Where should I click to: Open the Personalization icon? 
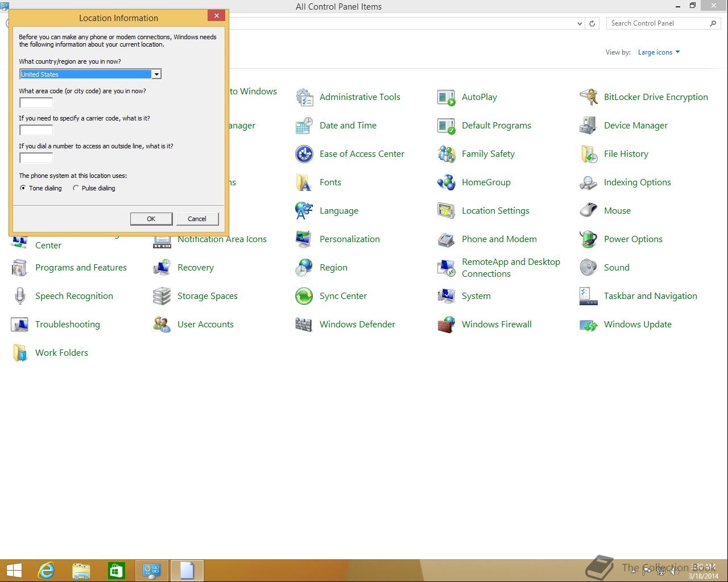304,239
